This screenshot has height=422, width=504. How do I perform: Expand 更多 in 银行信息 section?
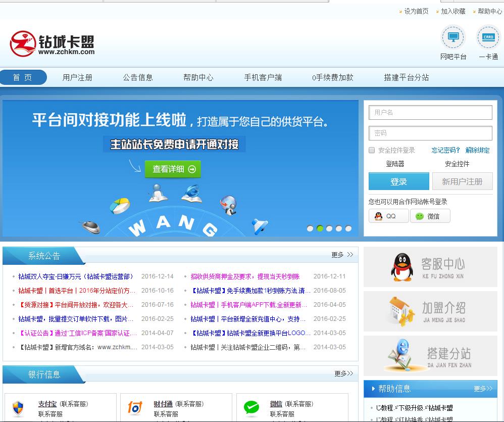tap(343, 373)
